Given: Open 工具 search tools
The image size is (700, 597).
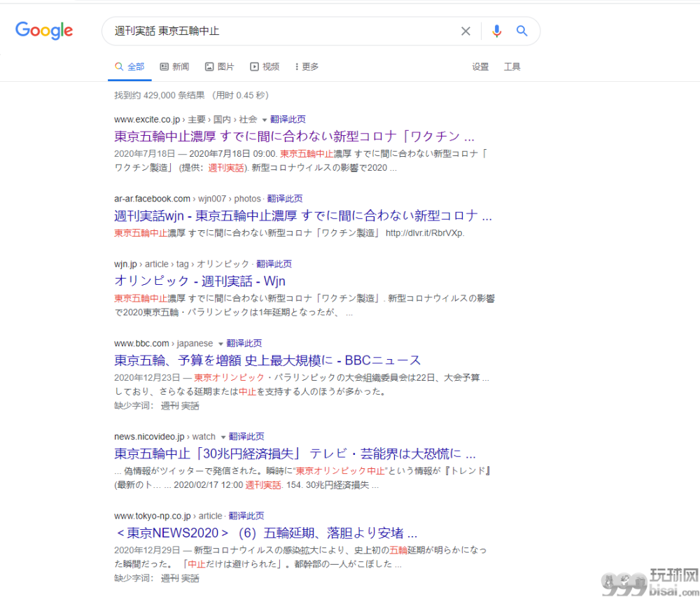Looking at the screenshot, I should 512,67.
